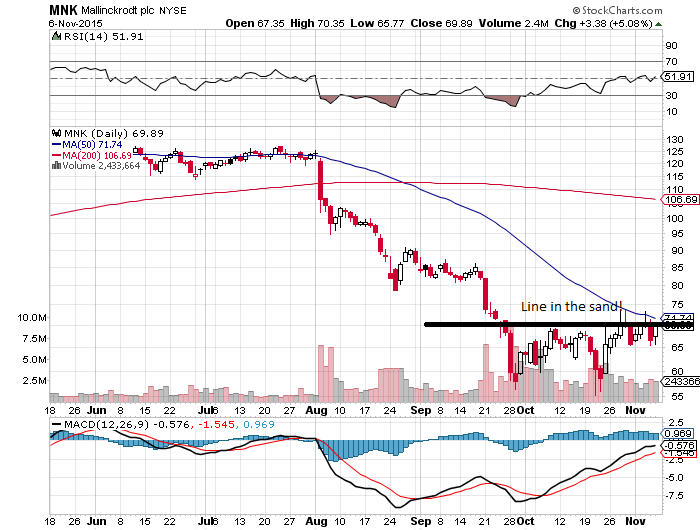This screenshot has width=700, height=530.
Task: Click the Mallinckrodt plc company name
Action: 118,10
